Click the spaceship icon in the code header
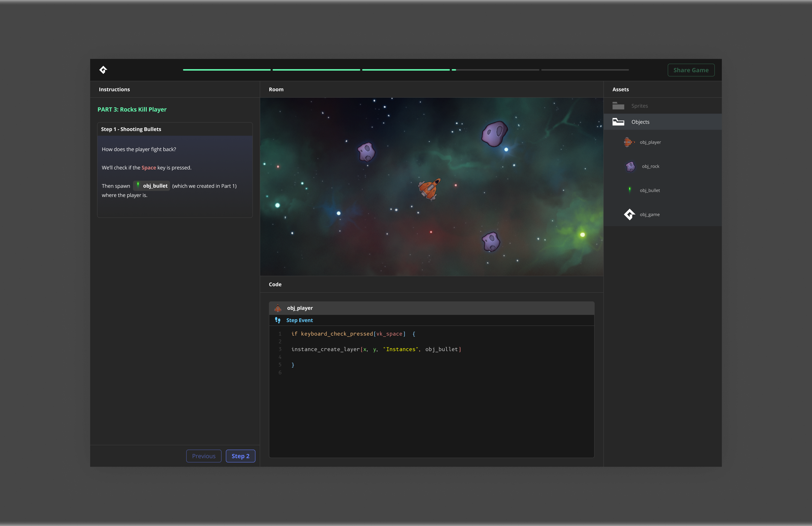Image resolution: width=812 pixels, height=526 pixels. [x=278, y=308]
